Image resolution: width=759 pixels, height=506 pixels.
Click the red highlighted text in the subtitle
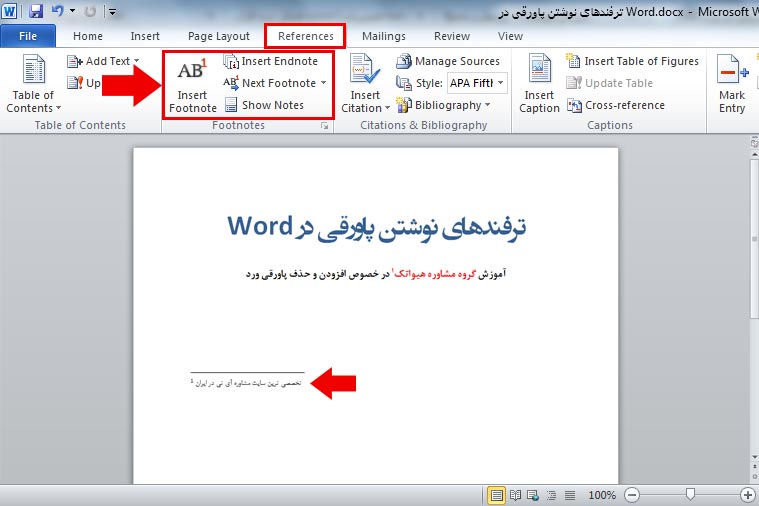pyautogui.click(x=434, y=274)
